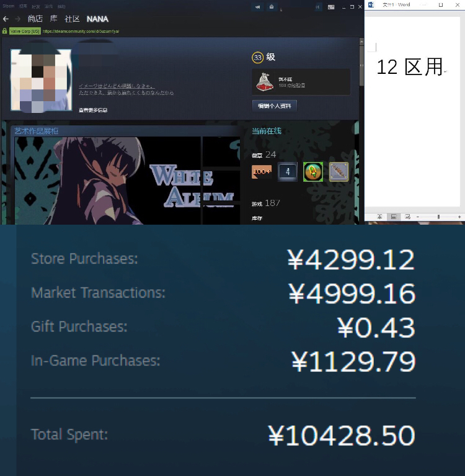Go back with the Steam back arrow

(x=6, y=19)
